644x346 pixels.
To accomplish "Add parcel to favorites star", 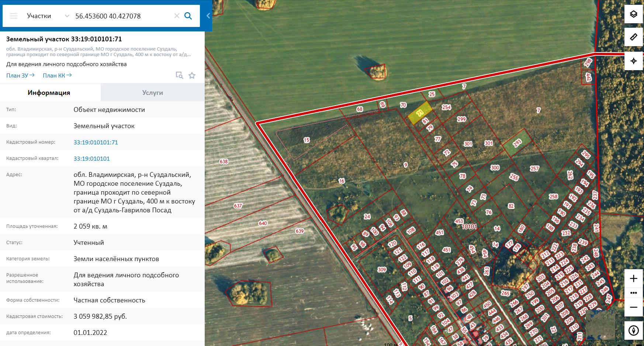I will pos(192,76).
